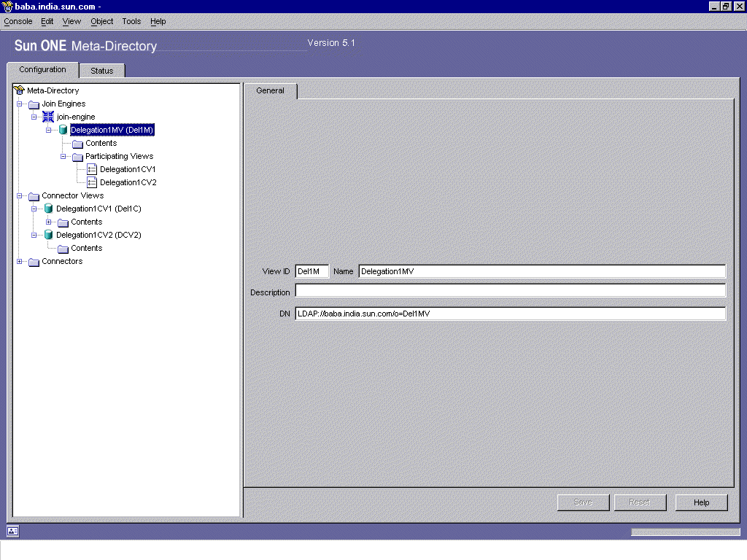Click the Delegation1CV2 participating view document icon
This screenshot has height=560, width=747.
click(x=92, y=182)
